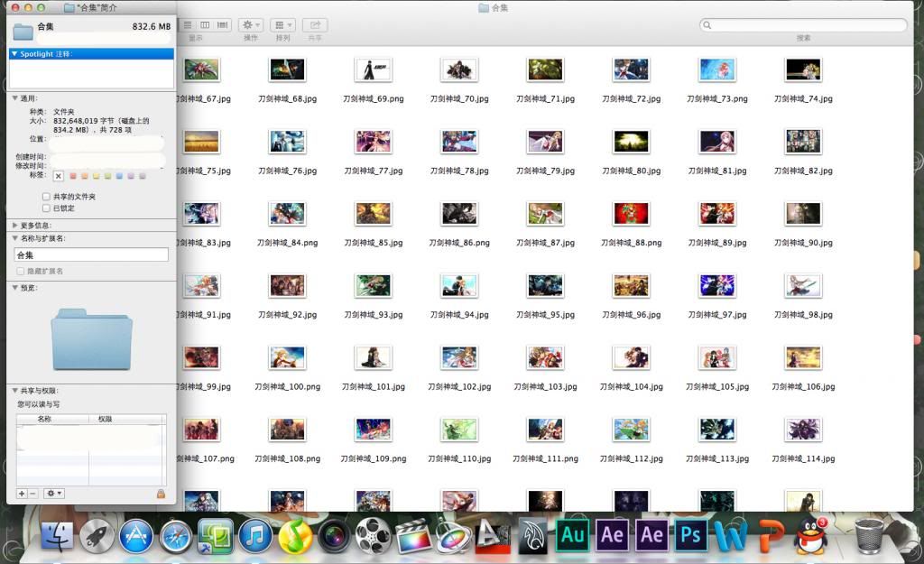
Task: Check the 已锁定 locked checkbox
Action: point(47,208)
